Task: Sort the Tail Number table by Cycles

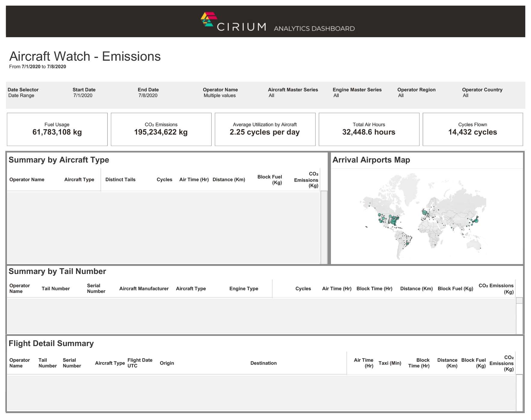Action: coord(303,288)
